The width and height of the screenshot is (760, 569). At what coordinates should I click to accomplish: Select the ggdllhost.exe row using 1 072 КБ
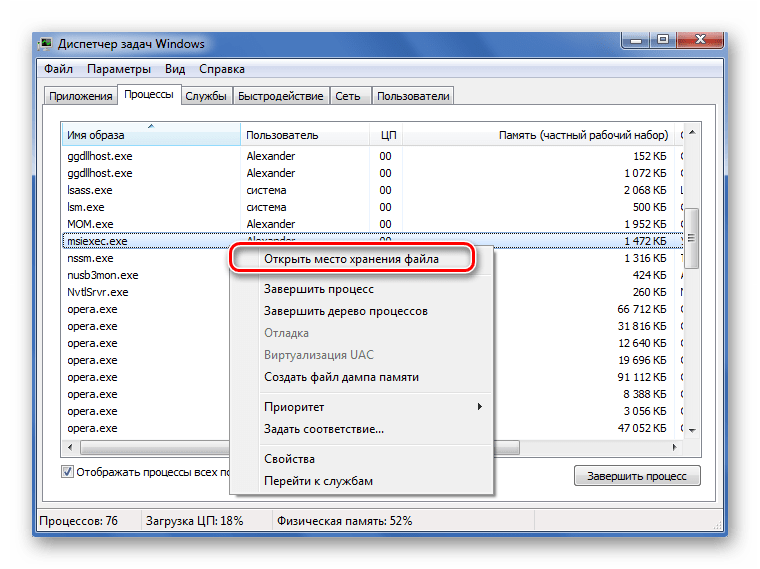372,173
